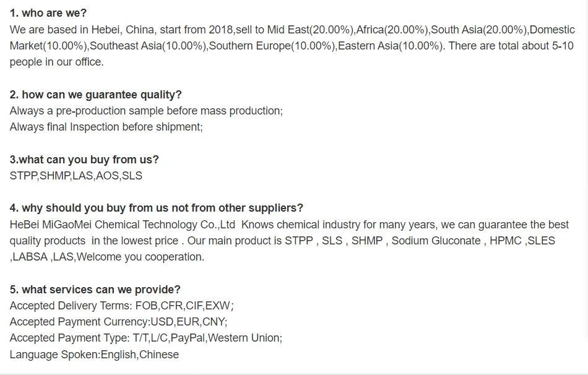Click "3.what can you buy from us?" heading
The height and width of the screenshot is (375, 588).
pos(84,160)
